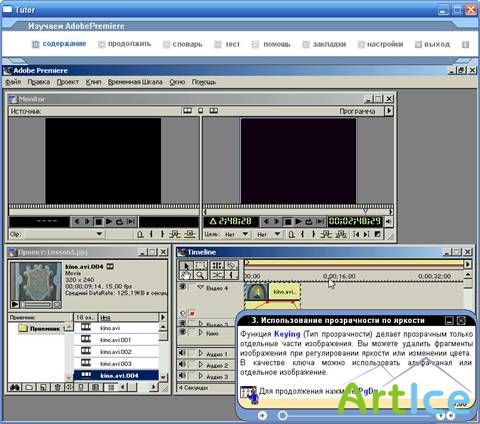The width and height of the screenshot is (480, 424).
Task: Go to previous edit in program view
Action: [356, 234]
